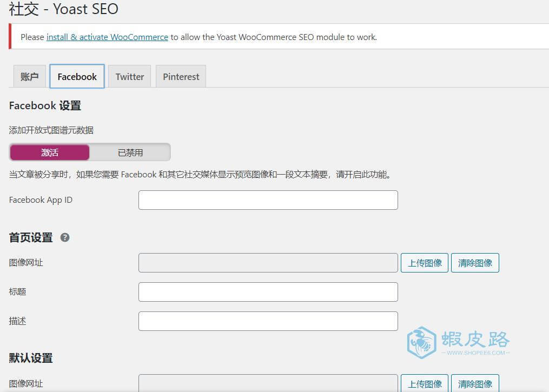
Task: Click the 默认设置 图像网址 field
Action: pos(268,383)
